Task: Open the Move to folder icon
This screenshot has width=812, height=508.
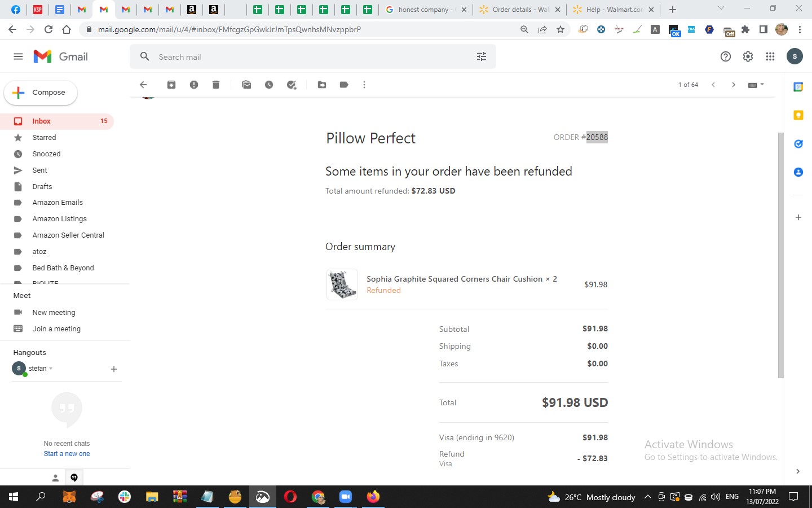Action: (x=322, y=85)
